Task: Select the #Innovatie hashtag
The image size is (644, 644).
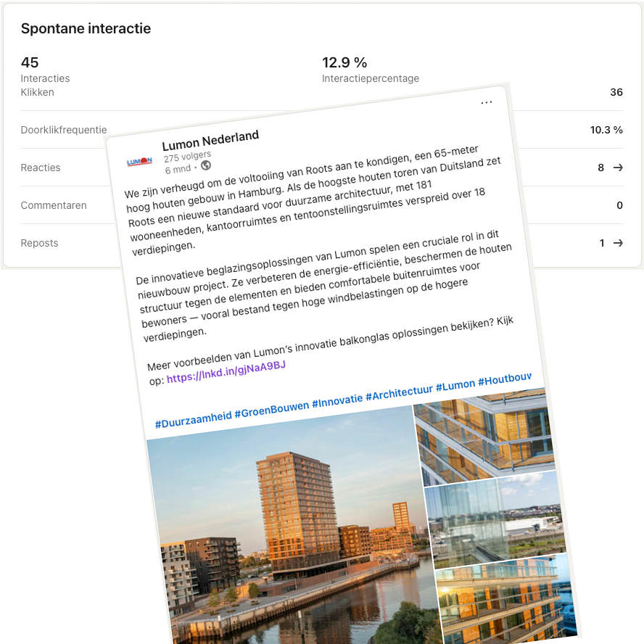Action: [337, 400]
